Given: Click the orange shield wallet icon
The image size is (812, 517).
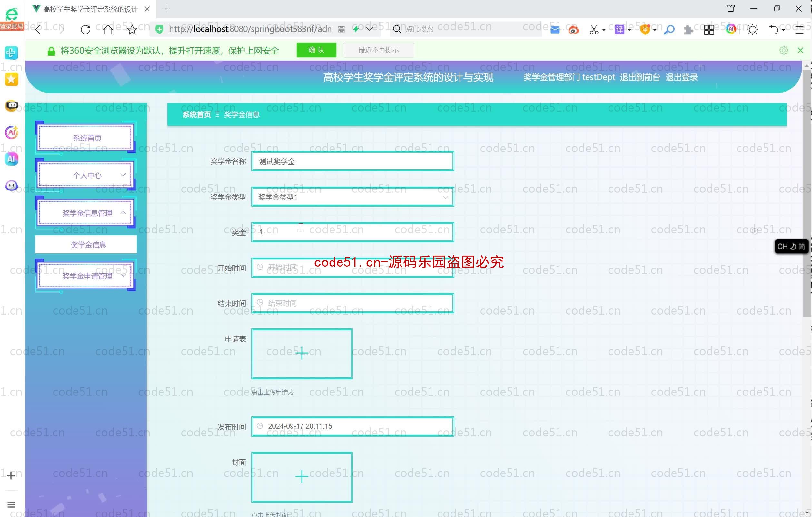Looking at the screenshot, I should click(645, 30).
